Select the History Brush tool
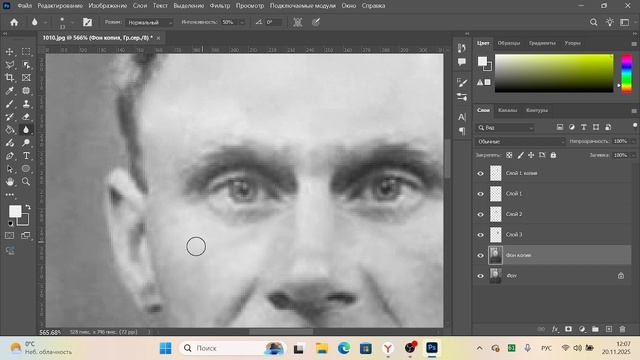Screen dimensions: 640x360 tap(9, 117)
